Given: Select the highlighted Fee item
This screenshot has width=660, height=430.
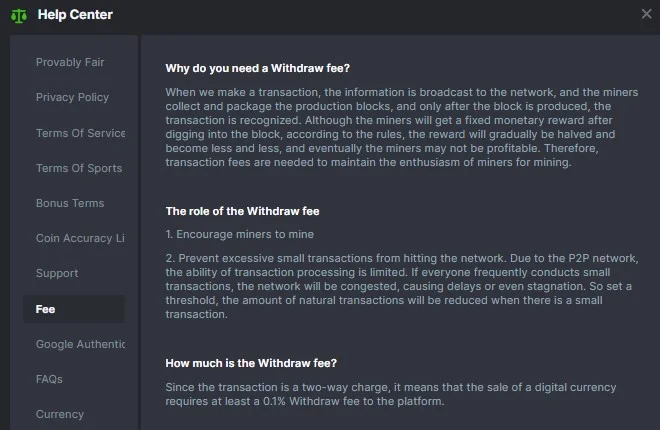Looking at the screenshot, I should pos(74,309).
